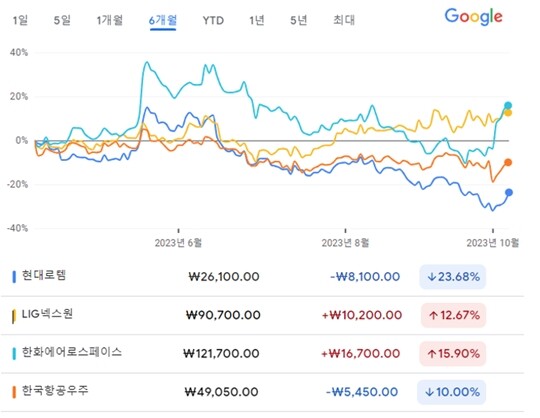The height and width of the screenshot is (418, 540).
Task: Click the blue endpoint dot on chart
Action: click(x=509, y=192)
